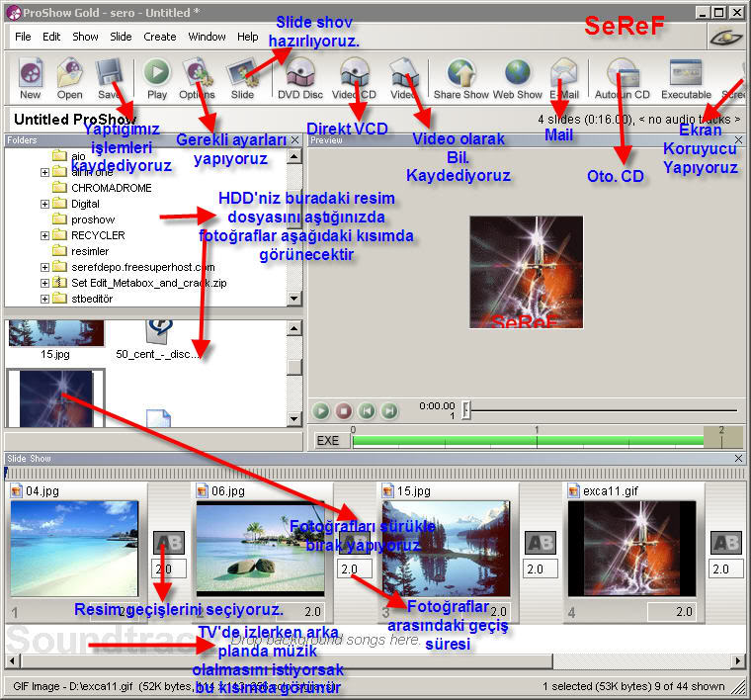Create an Executable output

click(686, 78)
